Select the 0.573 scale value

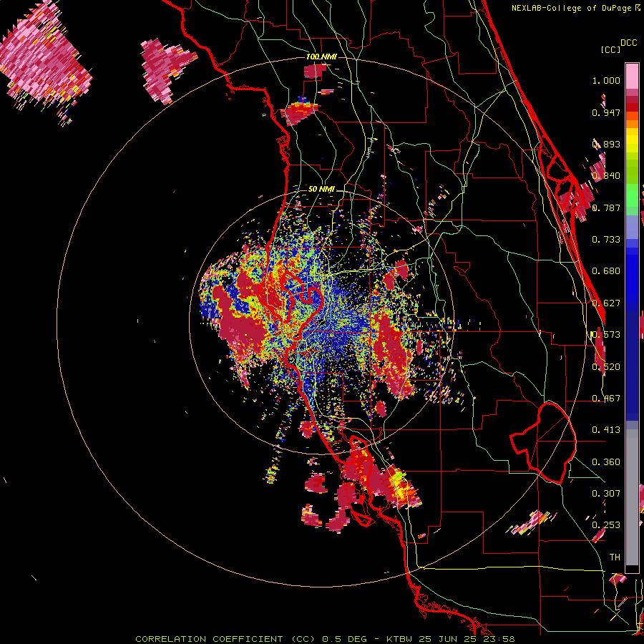(x=606, y=335)
